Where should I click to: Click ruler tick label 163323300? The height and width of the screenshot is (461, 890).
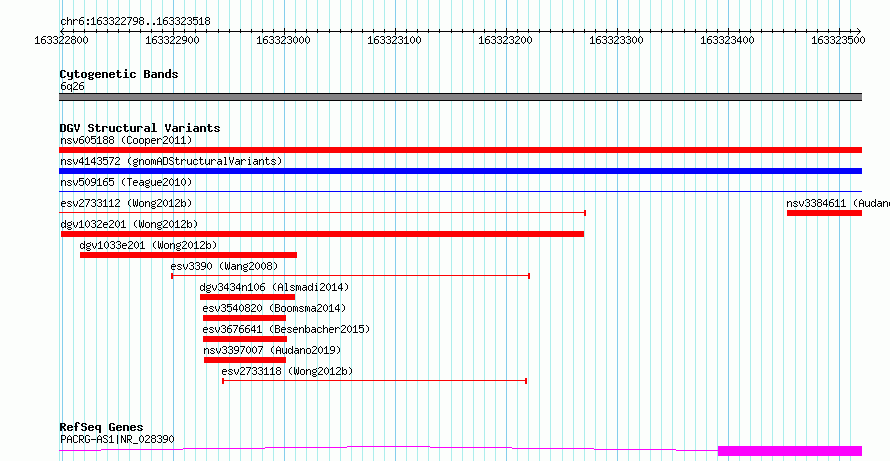coord(616,40)
